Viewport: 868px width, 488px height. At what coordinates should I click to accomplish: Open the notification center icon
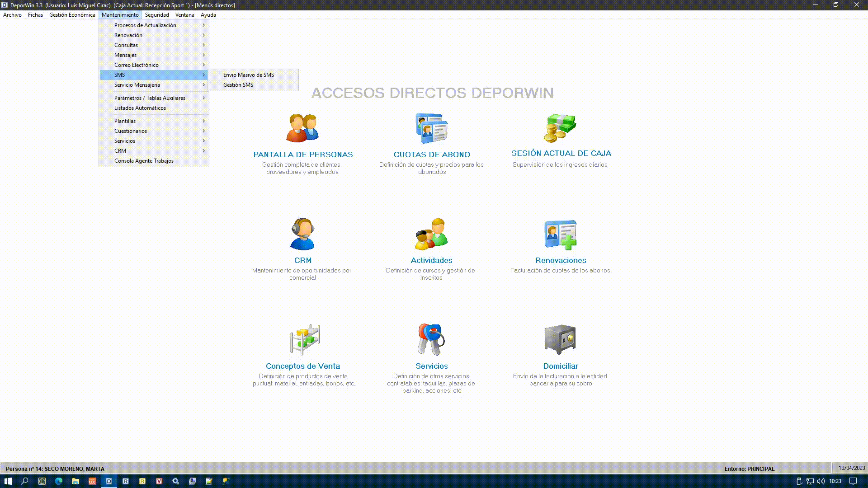point(853,481)
